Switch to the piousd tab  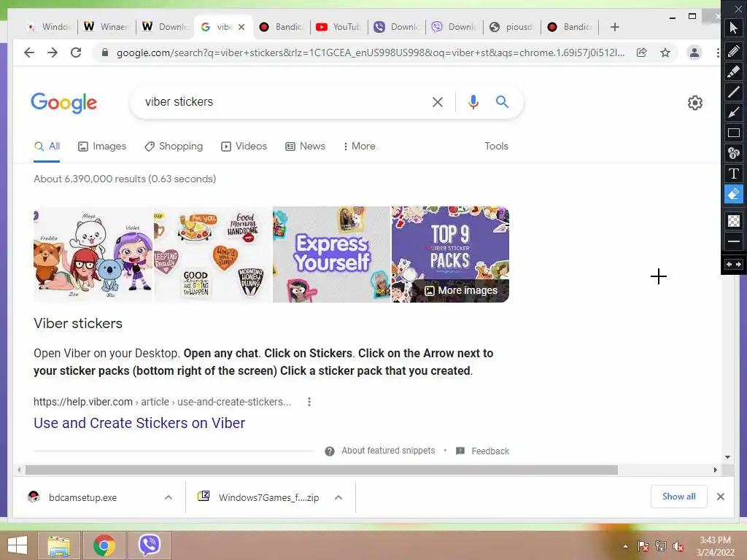[511, 27]
